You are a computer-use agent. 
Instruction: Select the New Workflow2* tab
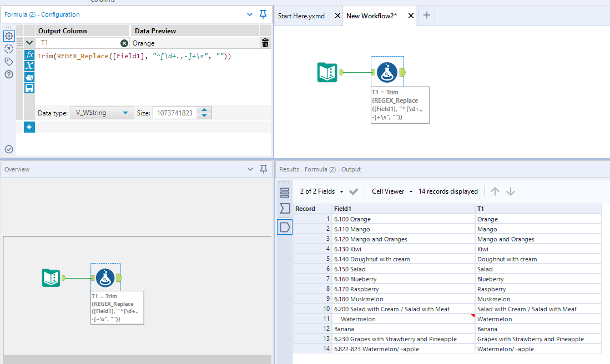click(x=371, y=16)
